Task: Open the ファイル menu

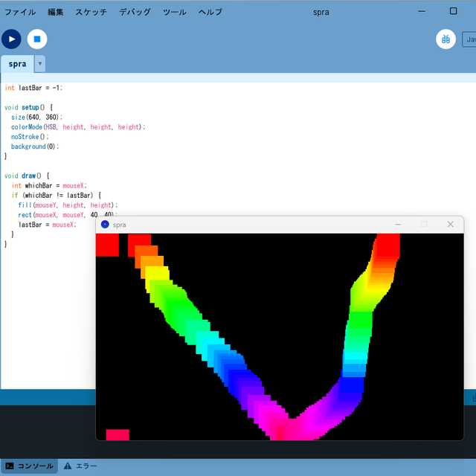Action: tap(20, 12)
